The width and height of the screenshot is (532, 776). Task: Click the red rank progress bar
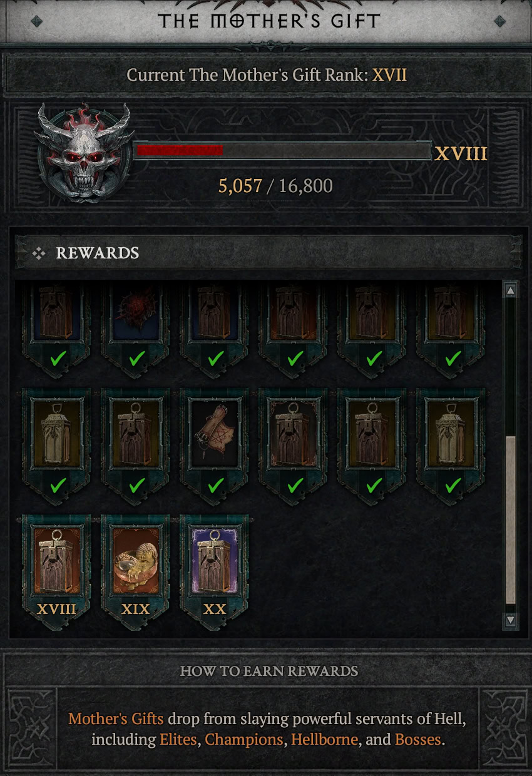[283, 150]
